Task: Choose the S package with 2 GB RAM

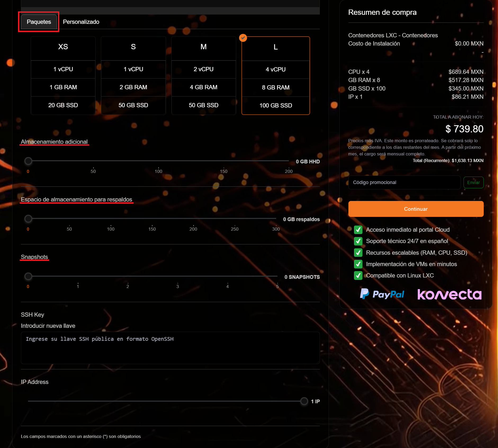Action: pos(133,75)
